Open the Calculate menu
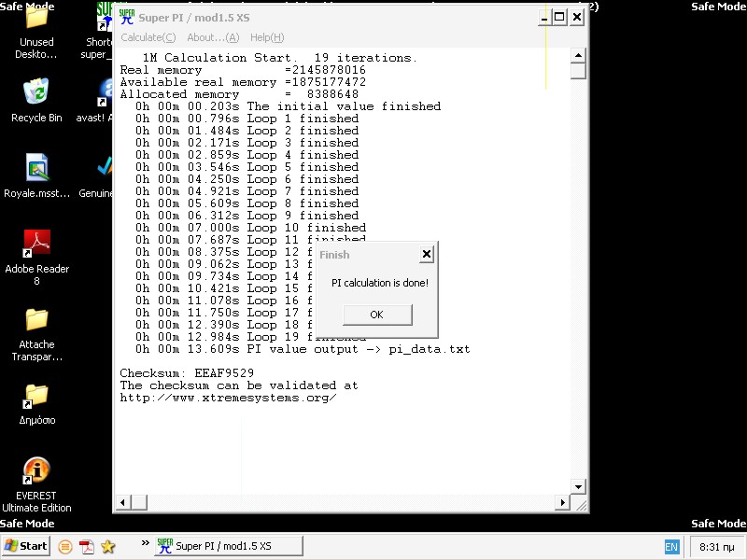This screenshot has width=747, height=560. 148,37
